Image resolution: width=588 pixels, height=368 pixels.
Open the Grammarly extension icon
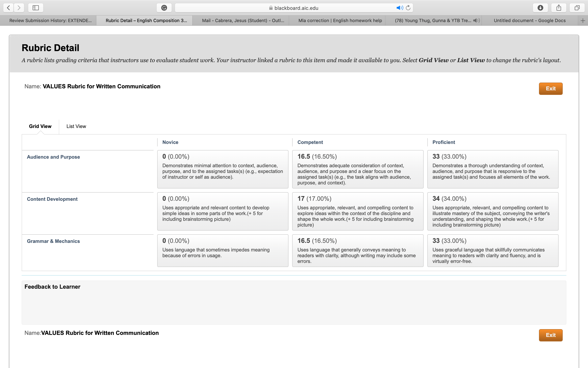[x=164, y=8]
